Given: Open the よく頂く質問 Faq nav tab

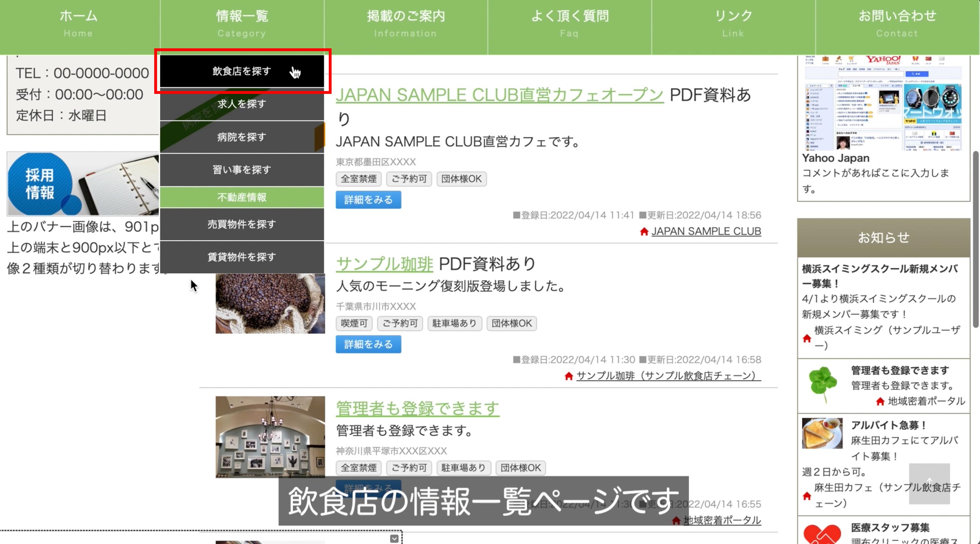Looking at the screenshot, I should coord(569,23).
